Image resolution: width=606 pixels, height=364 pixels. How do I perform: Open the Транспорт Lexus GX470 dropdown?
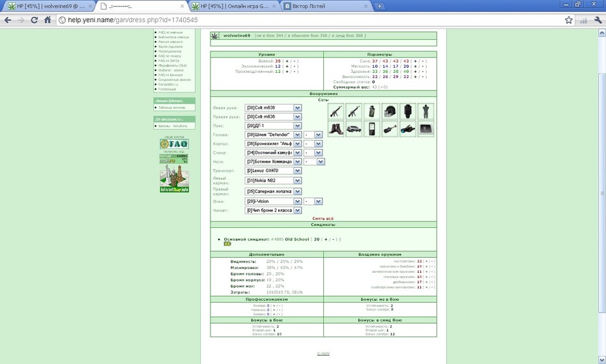click(273, 171)
